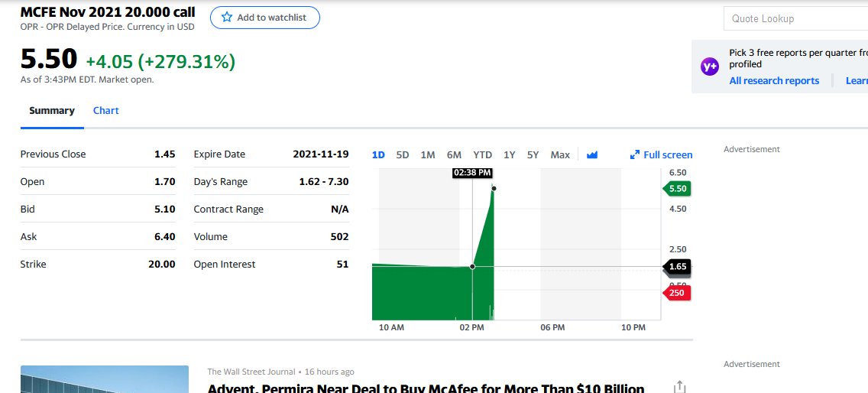The width and height of the screenshot is (868, 393).
Task: Select the 6M chart range
Action: click(454, 154)
